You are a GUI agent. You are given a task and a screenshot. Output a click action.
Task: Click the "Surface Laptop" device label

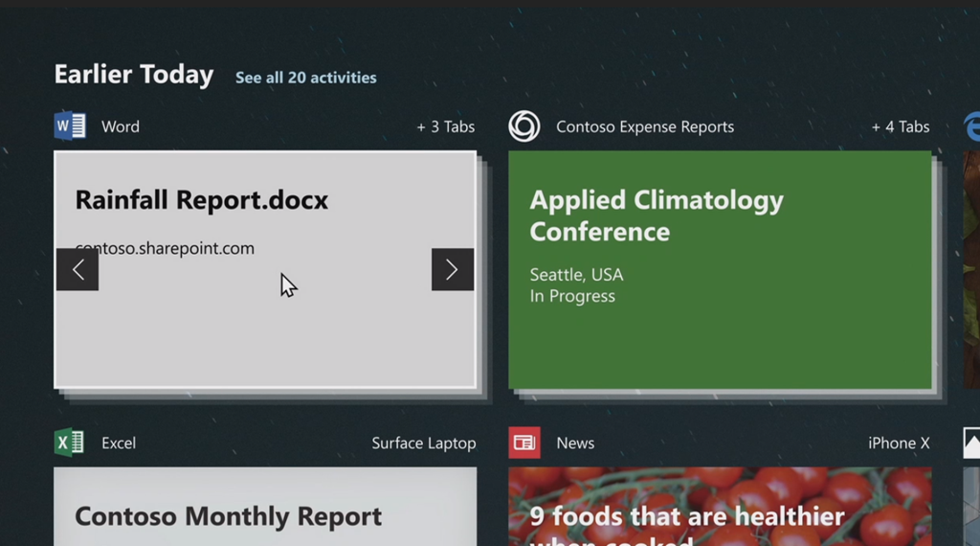tap(423, 443)
